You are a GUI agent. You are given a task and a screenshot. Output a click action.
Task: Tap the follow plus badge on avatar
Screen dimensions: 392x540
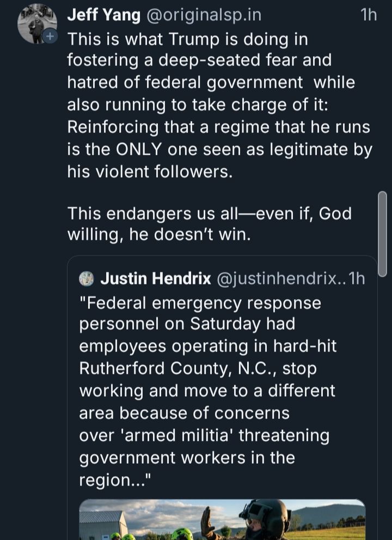click(x=50, y=36)
